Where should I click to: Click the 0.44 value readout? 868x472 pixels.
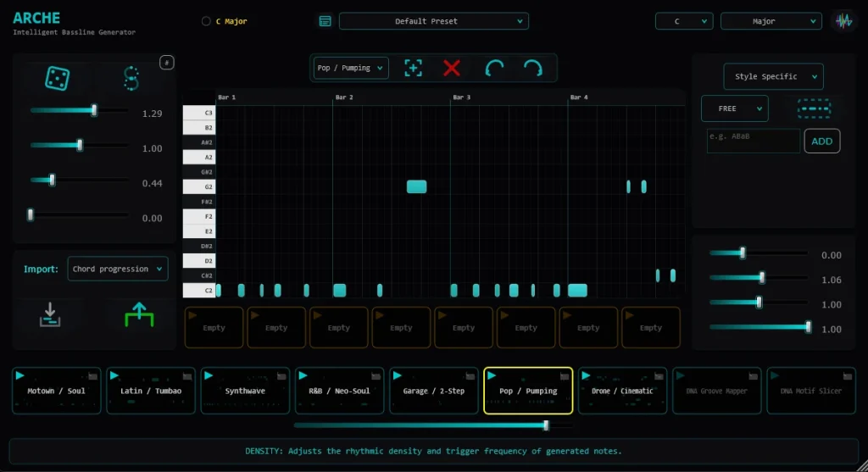pos(153,183)
